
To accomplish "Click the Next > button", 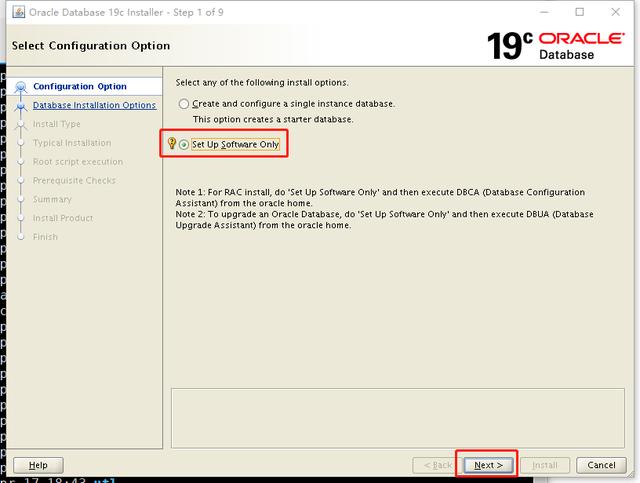I will pos(488,465).
